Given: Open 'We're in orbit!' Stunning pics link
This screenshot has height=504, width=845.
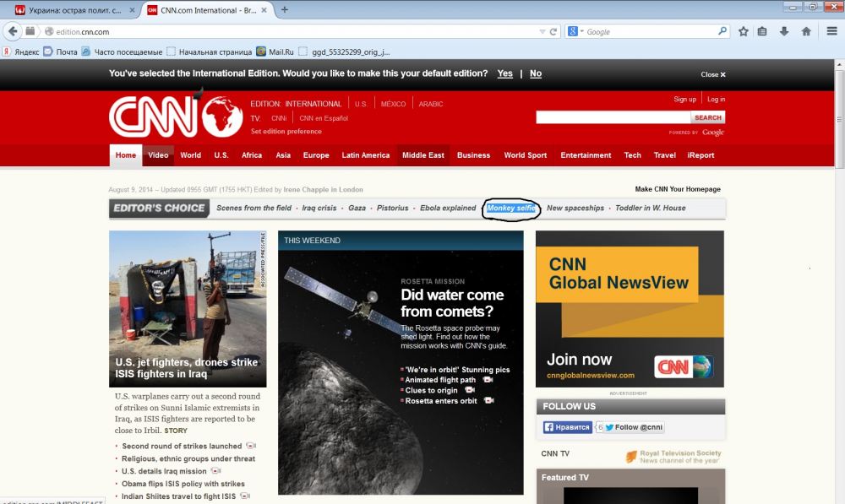Looking at the screenshot, I should [x=457, y=370].
